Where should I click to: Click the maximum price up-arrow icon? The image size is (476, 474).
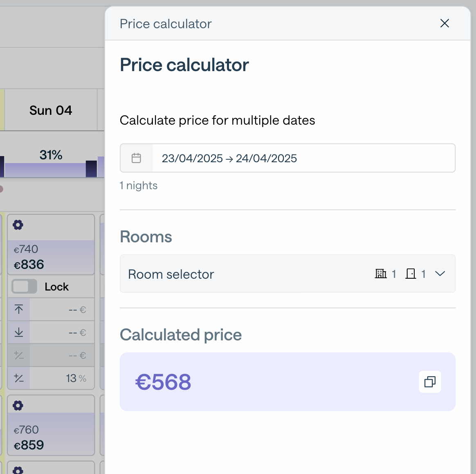click(19, 309)
